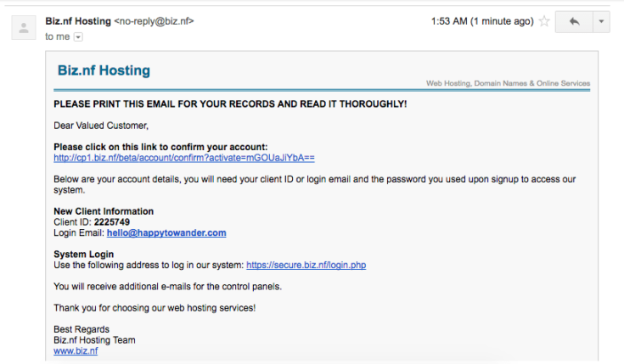Image resolution: width=624 pixels, height=364 pixels.
Task: Click the 'Dear Valued Customer' greeting
Action: click(x=101, y=126)
